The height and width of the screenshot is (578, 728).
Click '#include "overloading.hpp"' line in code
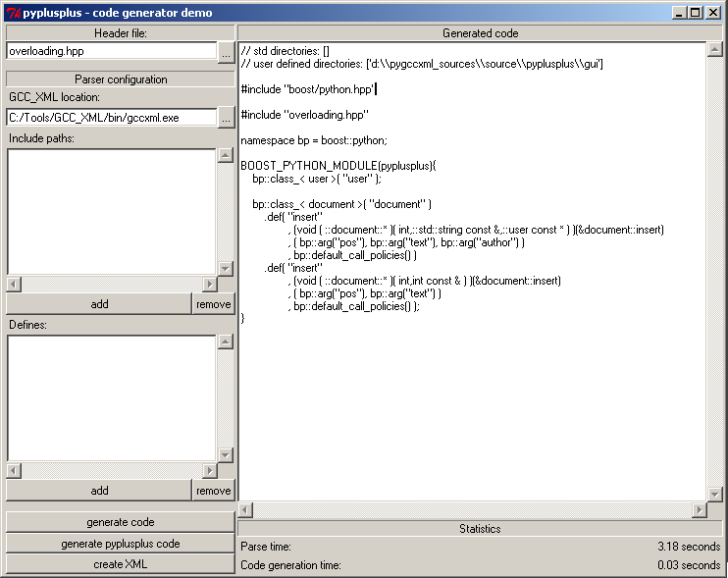304,115
